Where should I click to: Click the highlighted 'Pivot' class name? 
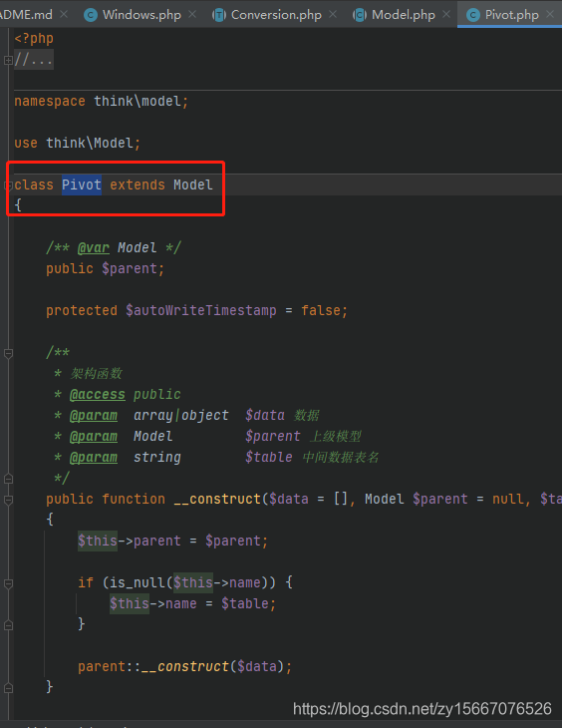tap(82, 184)
